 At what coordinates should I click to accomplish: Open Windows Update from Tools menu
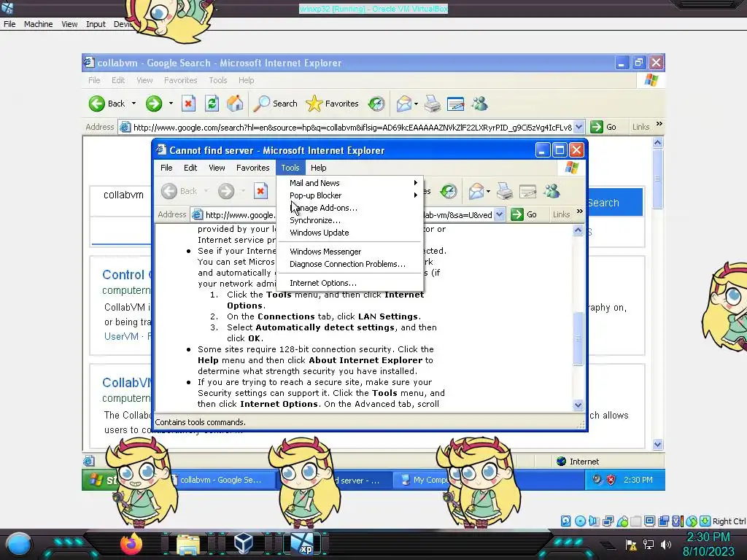click(x=349, y=233)
